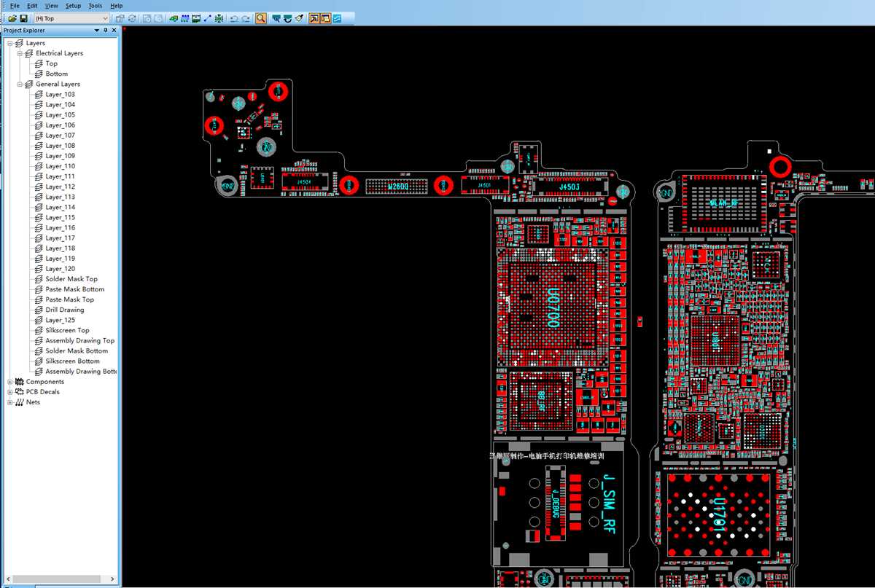The height and width of the screenshot is (588, 875).
Task: Open the File menu
Action: [x=15, y=5]
